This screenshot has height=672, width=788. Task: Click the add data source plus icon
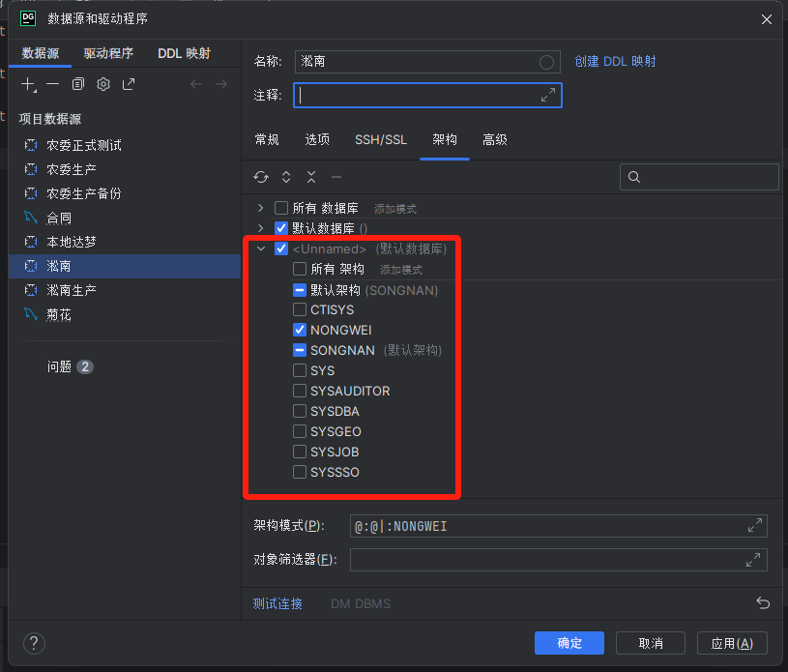(x=28, y=84)
